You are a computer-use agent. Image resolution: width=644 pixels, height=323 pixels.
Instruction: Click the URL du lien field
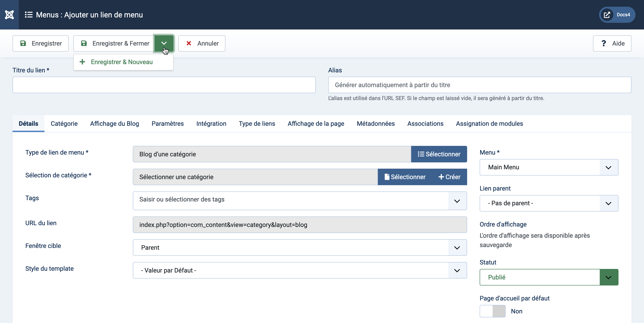point(300,225)
